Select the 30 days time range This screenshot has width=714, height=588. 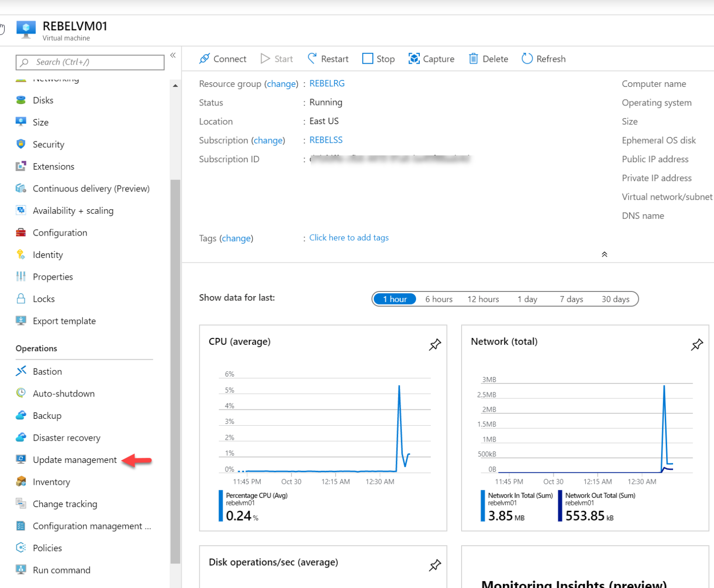(615, 299)
